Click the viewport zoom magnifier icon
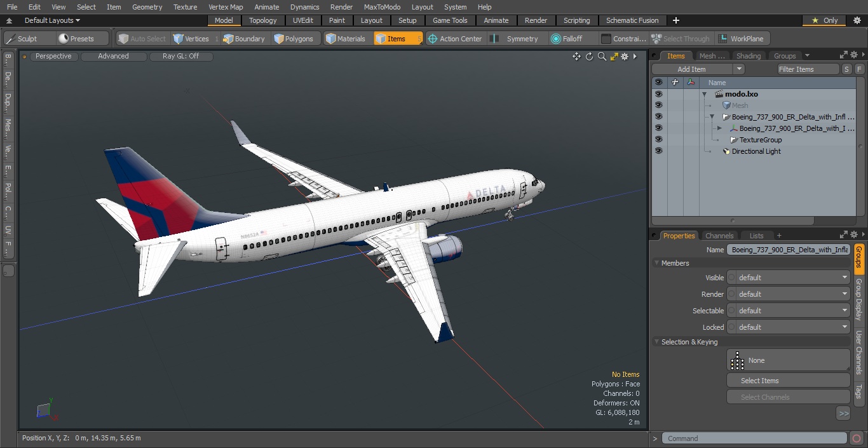This screenshot has width=868, height=448. click(x=602, y=57)
